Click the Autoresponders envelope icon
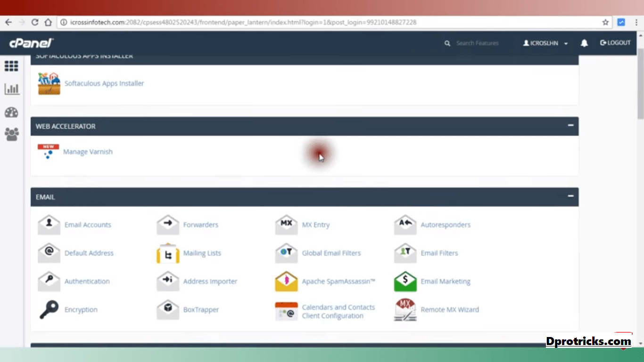The image size is (644, 362). pyautogui.click(x=405, y=225)
